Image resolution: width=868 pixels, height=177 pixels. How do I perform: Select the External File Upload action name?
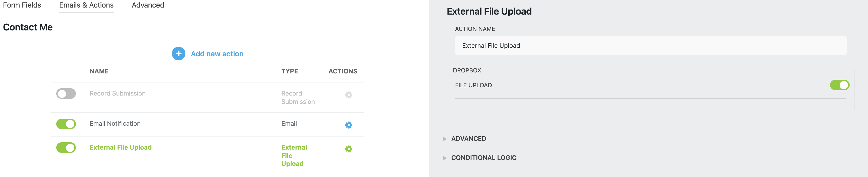(120, 147)
